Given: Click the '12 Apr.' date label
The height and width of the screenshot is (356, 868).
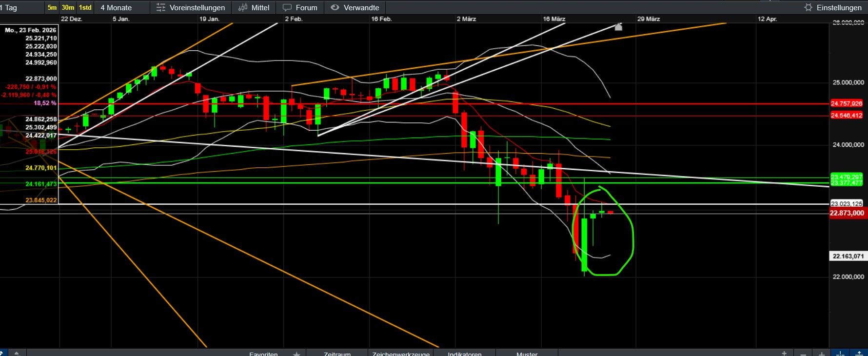Looking at the screenshot, I should pos(767,19).
